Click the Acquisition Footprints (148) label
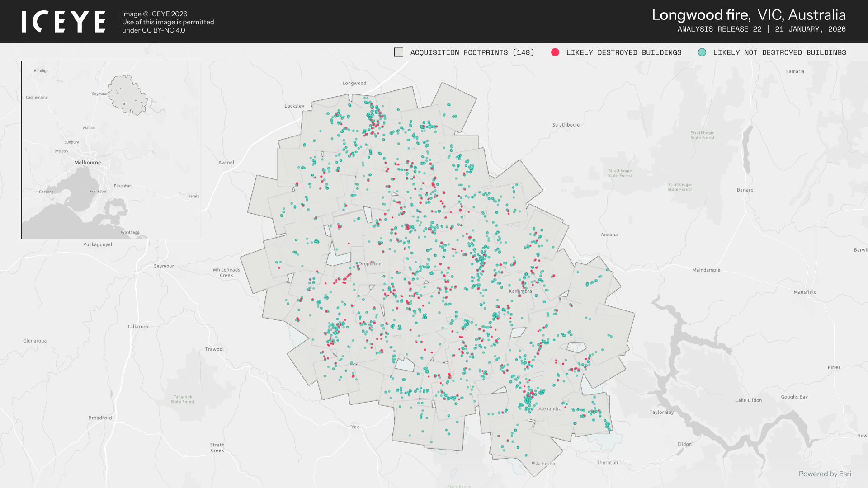Image resolution: width=868 pixels, height=488 pixels. (x=472, y=52)
